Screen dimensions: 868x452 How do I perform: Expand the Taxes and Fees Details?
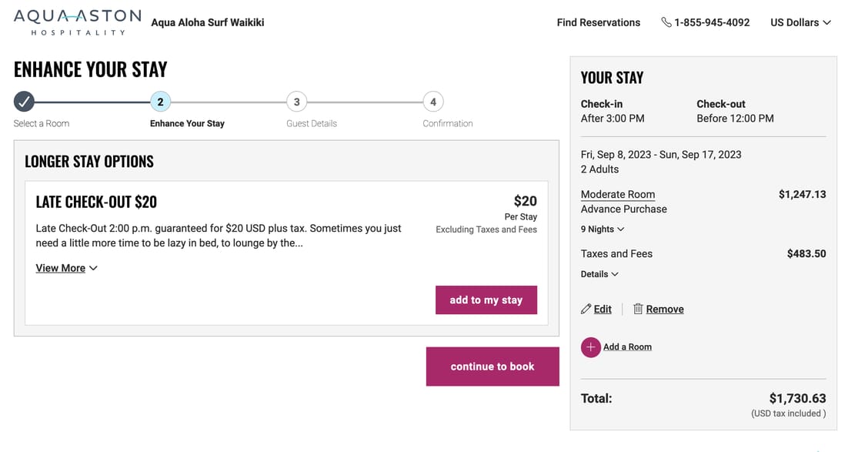point(599,274)
